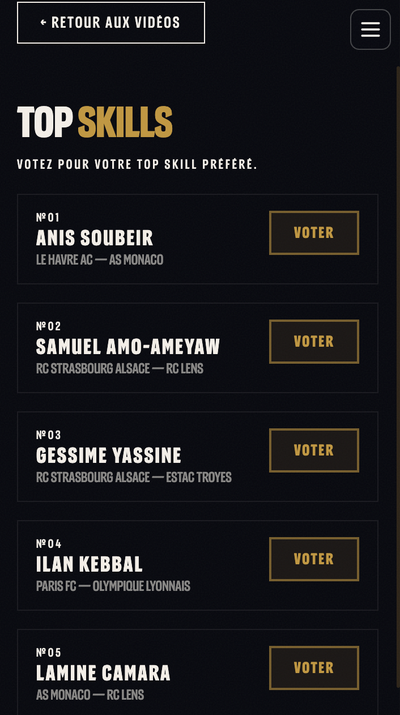
Task: Click the page scrollbar on right edge
Action: [398, 388]
